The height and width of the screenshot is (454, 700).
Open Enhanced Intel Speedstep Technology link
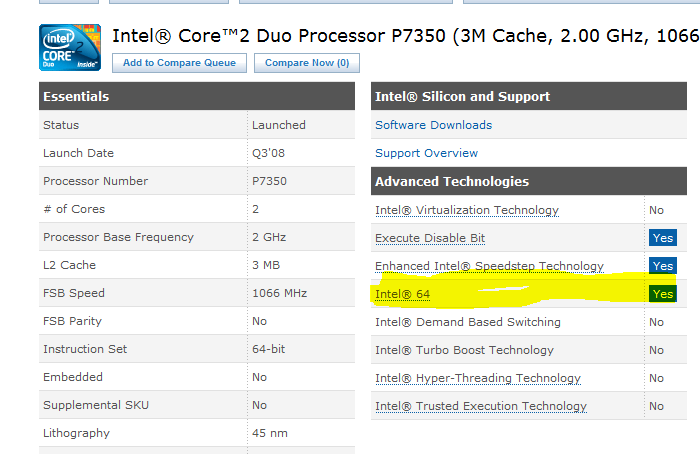(489, 266)
